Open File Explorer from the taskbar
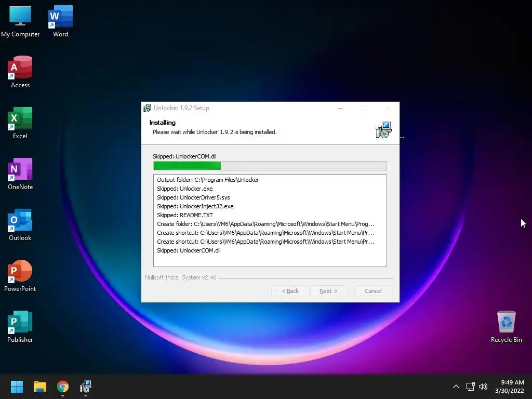Viewport: 532px width, 399px height. pos(39,387)
